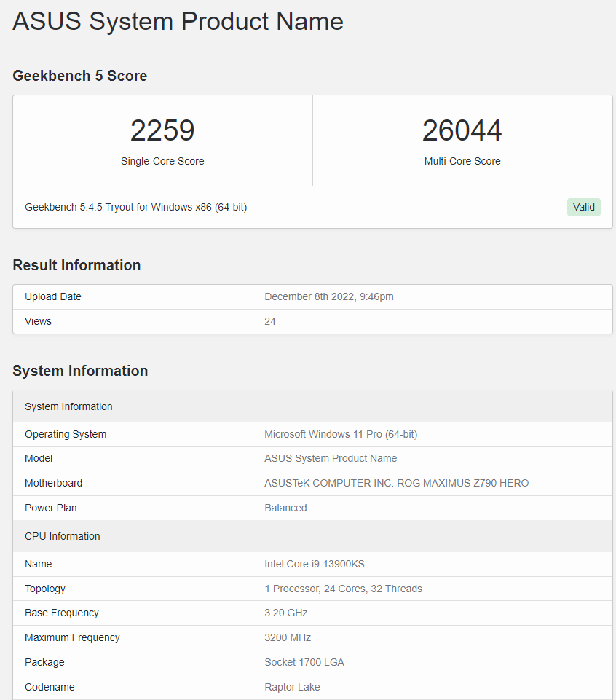Select the '3200 MHz' value
Viewport: 616px width, 700px height.
(x=288, y=637)
